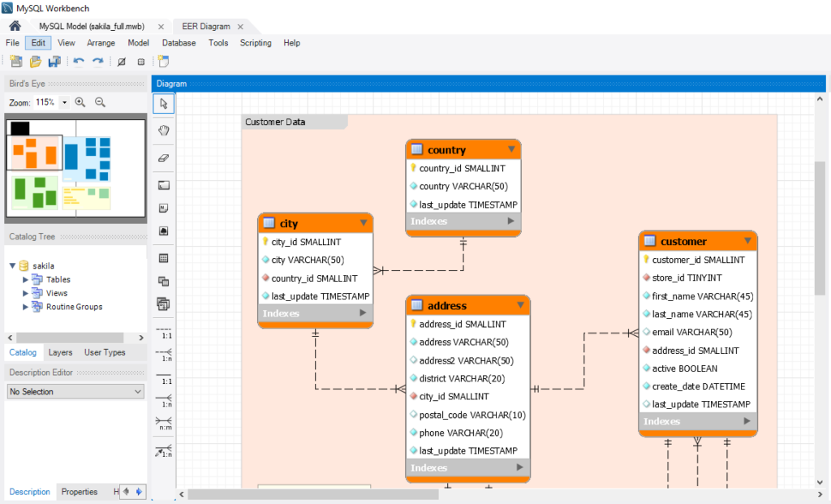The width and height of the screenshot is (831, 504).
Task: Click the Undo arrow in toolbar
Action: 79,62
